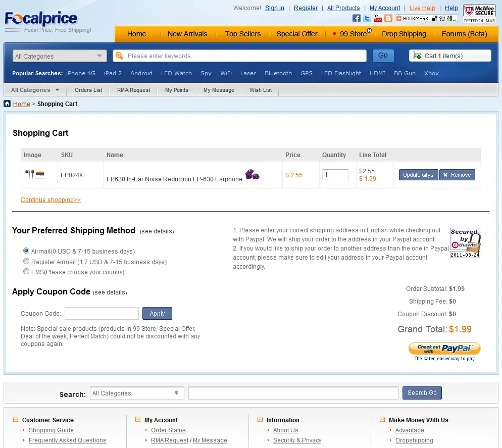
Task: Open the Blogger icon
Action: point(388,18)
